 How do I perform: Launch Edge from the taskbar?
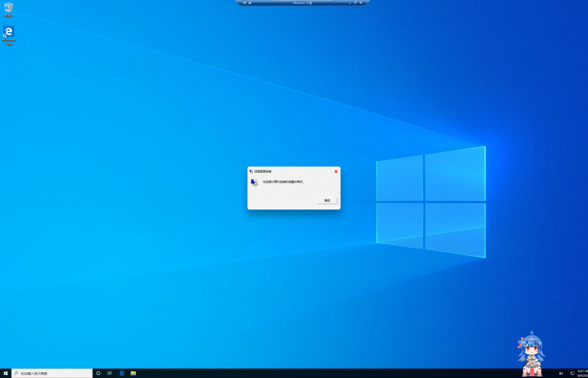[x=122, y=373]
